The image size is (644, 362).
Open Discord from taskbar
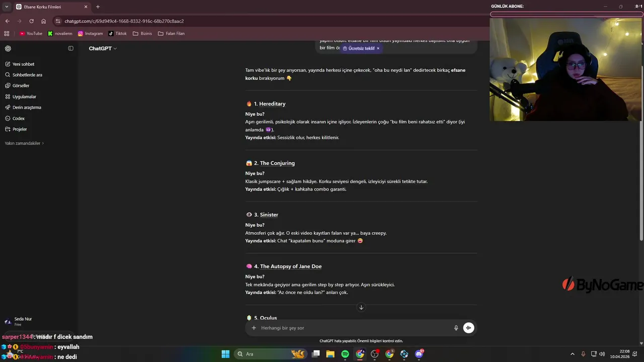[419, 354]
